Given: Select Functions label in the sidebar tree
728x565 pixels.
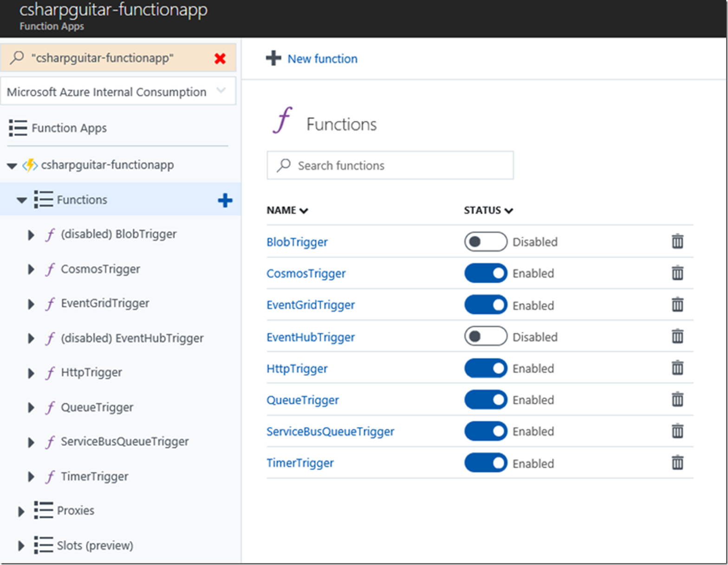Looking at the screenshot, I should tap(82, 200).
